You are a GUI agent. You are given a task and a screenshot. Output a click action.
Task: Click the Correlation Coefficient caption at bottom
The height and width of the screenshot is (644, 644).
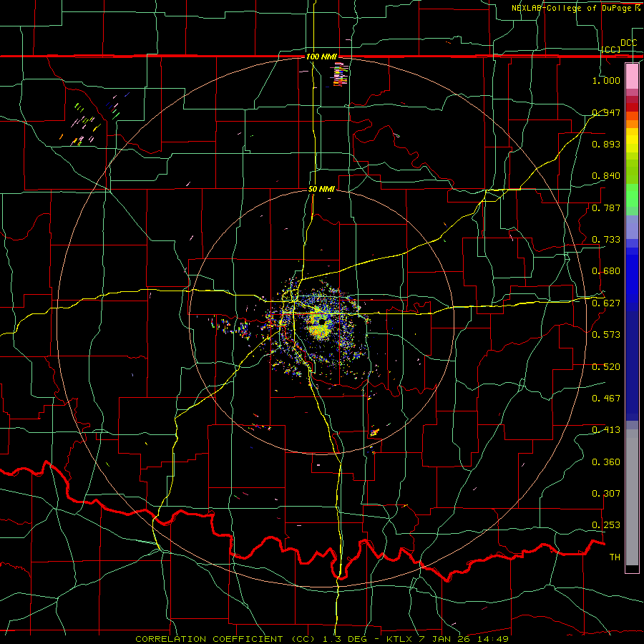point(321,639)
